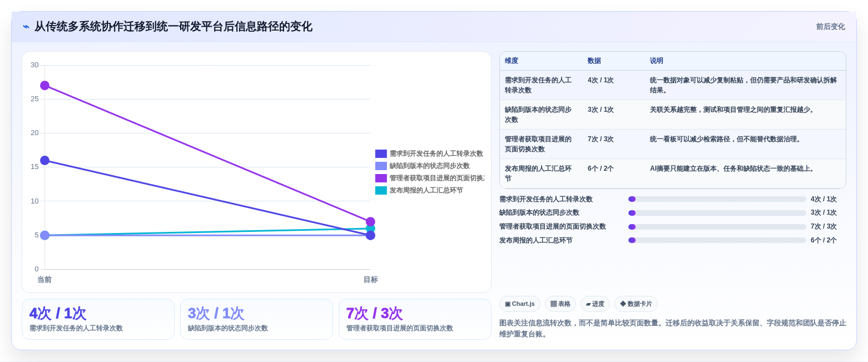The image size is (868, 362).
Task: Click progress value 4次 / 1次
Action: point(824,199)
